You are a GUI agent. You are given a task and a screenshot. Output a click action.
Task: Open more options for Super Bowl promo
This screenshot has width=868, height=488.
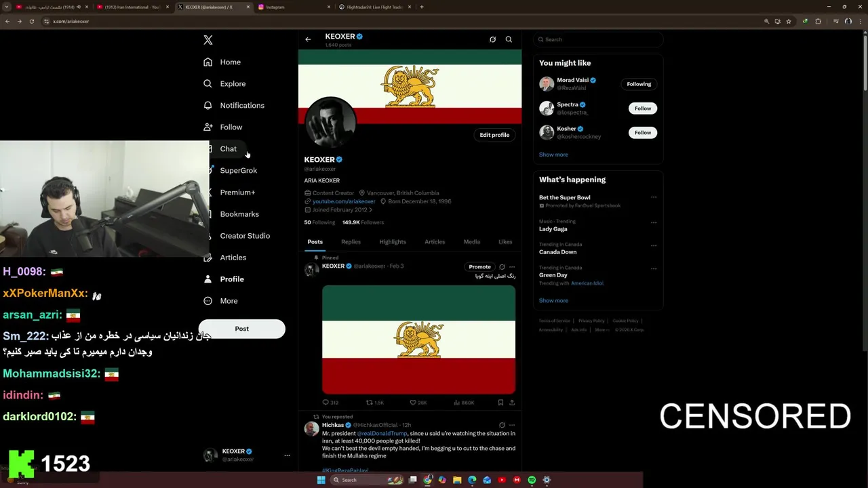pyautogui.click(x=654, y=197)
